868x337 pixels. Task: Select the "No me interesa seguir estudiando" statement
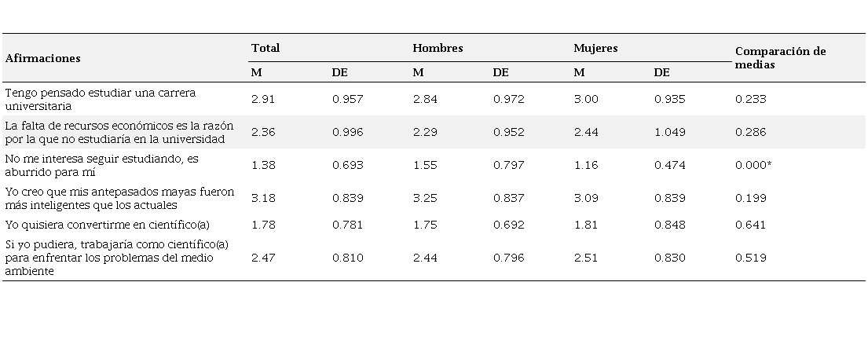[x=101, y=165]
